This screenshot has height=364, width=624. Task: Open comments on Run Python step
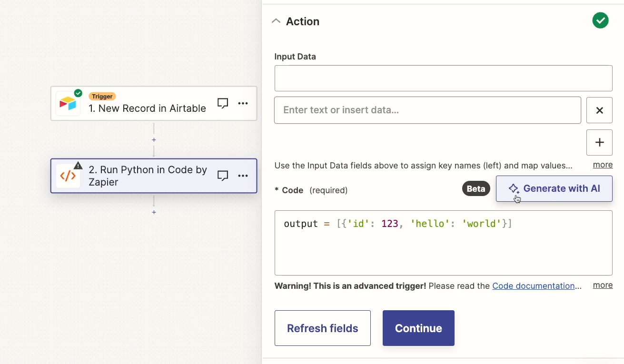coord(223,176)
